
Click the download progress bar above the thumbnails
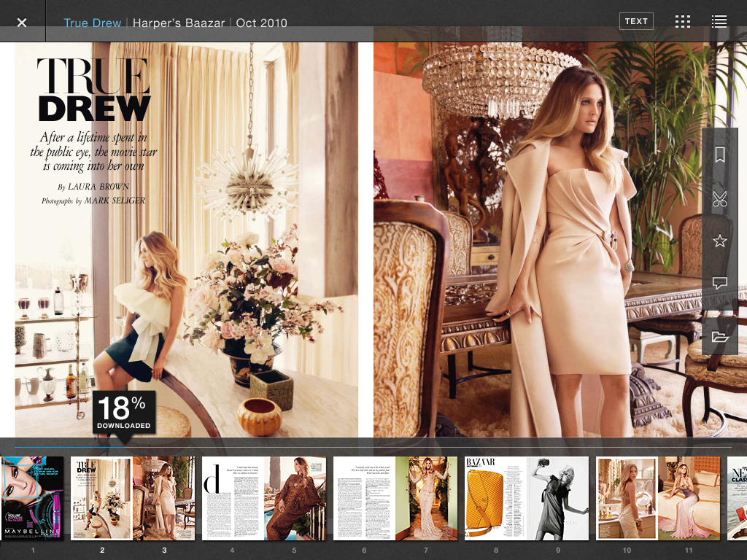tap(373, 447)
